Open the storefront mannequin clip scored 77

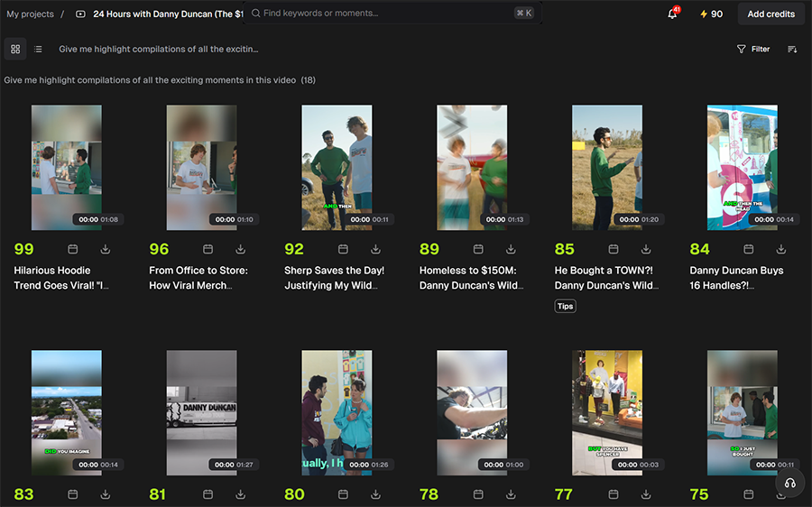point(607,413)
